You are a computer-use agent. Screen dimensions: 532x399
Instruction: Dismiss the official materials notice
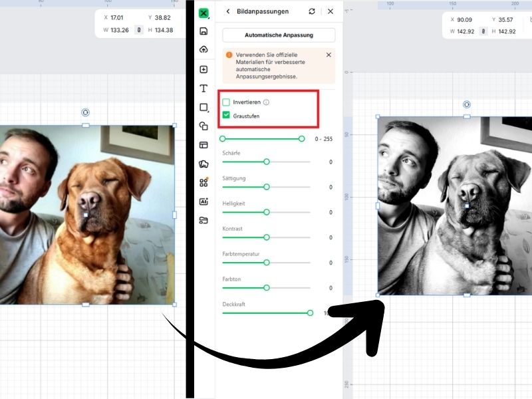329,55
